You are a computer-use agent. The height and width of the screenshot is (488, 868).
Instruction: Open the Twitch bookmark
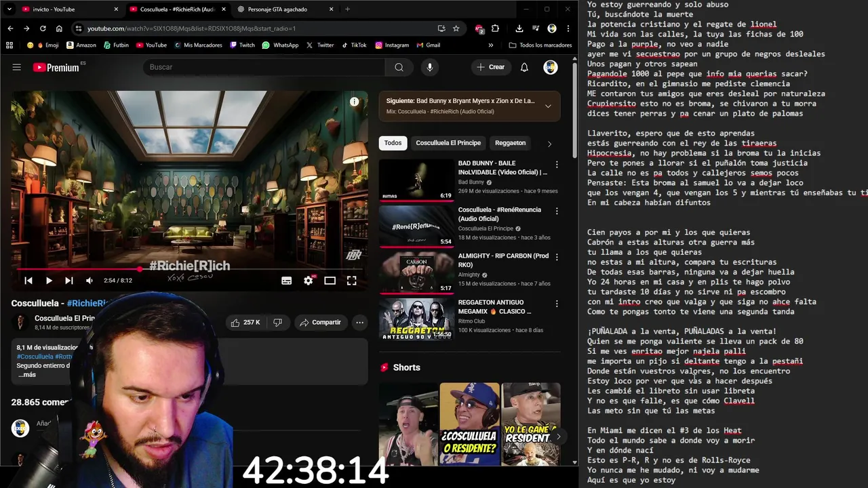point(242,45)
